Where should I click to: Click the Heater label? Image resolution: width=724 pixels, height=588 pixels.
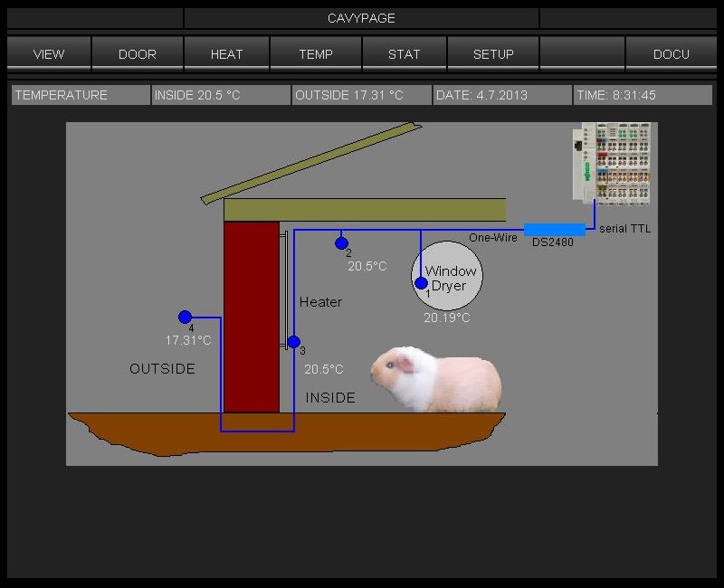point(320,302)
